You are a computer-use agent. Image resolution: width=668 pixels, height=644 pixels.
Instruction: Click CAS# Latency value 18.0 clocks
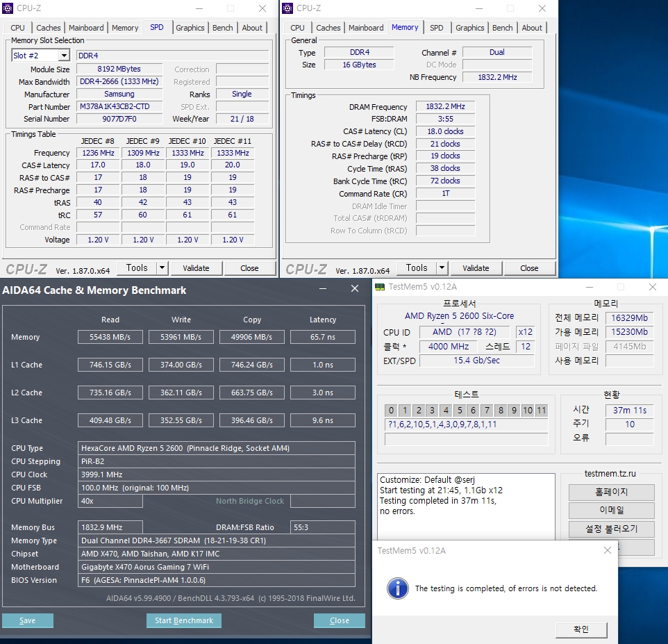[x=445, y=131]
